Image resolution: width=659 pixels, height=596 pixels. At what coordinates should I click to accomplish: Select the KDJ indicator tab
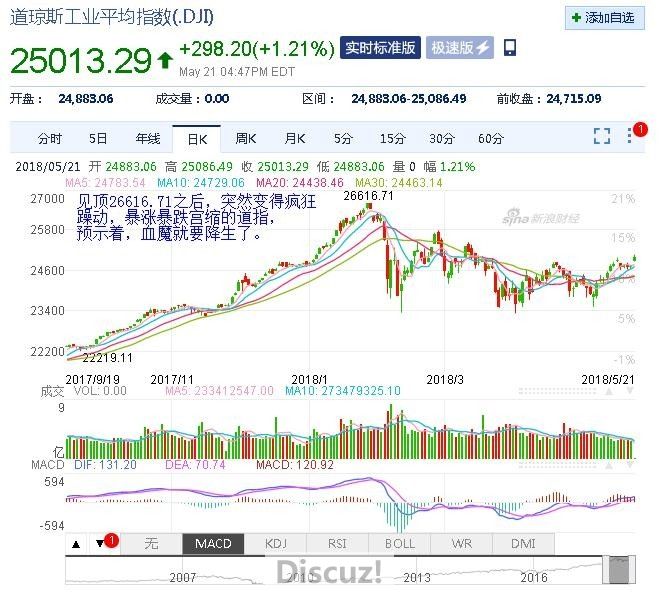pos(275,544)
